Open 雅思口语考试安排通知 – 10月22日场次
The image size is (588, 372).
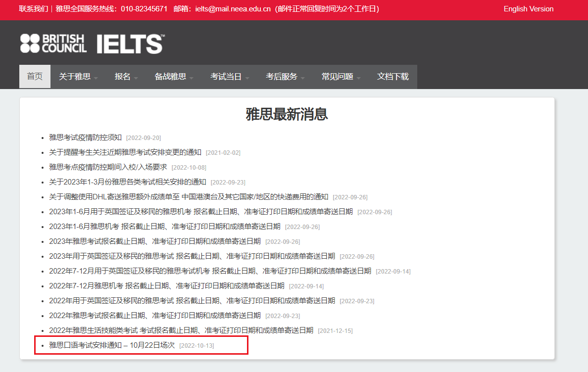[x=112, y=345]
